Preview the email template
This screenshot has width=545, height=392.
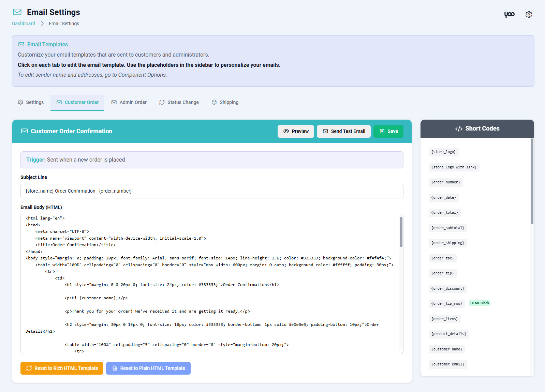[296, 132]
